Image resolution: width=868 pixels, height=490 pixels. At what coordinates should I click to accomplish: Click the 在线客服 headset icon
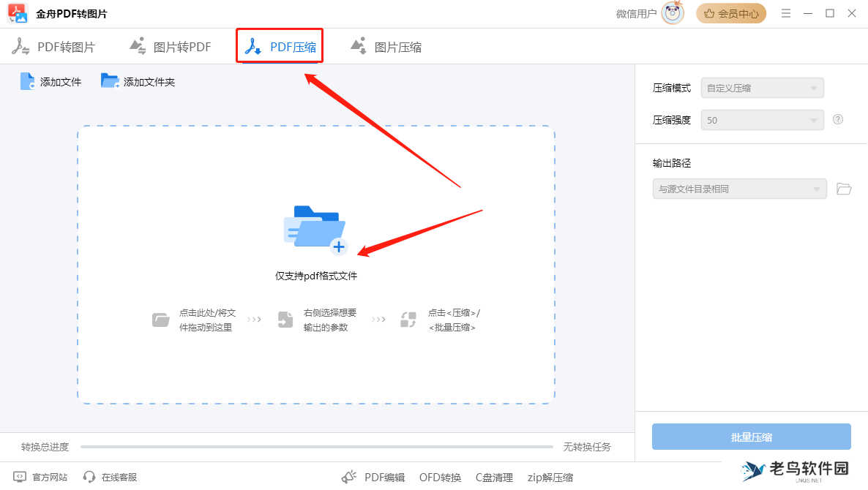(89, 476)
